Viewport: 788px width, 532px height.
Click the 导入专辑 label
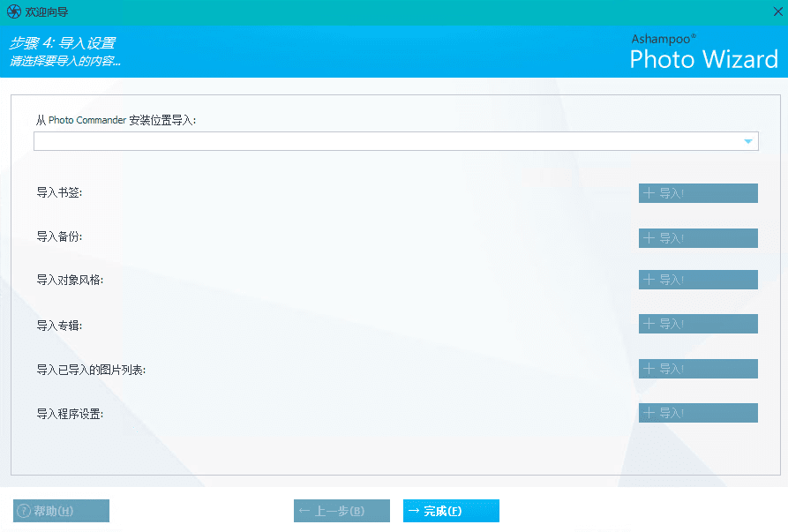tap(59, 326)
